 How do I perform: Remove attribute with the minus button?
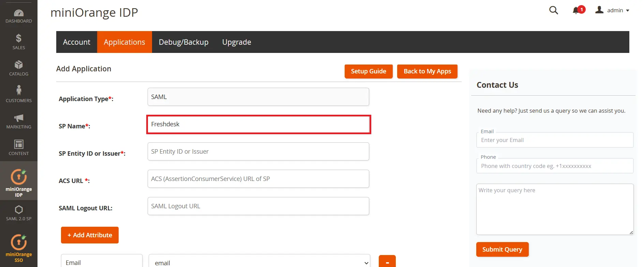[387, 262]
